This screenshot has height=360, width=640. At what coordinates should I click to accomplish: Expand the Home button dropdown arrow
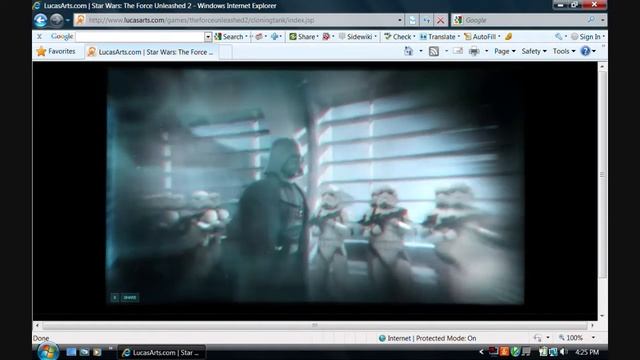point(421,51)
